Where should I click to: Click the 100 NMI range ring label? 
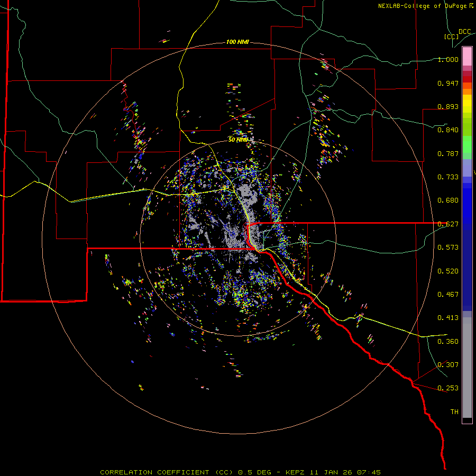pyautogui.click(x=237, y=42)
